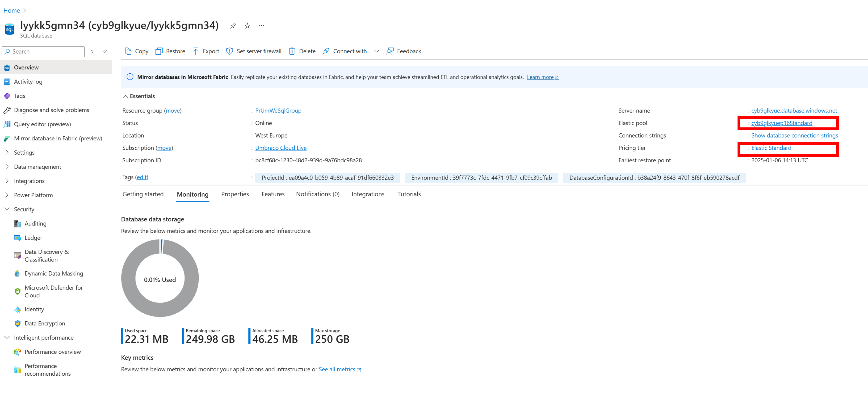Click the Delete trash icon
The image size is (868, 395).
292,51
